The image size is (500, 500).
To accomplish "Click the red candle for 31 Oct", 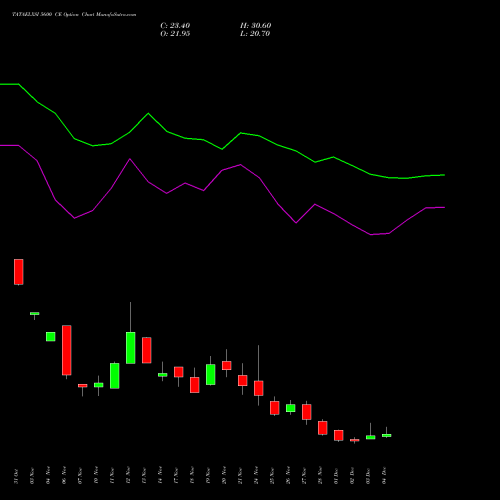I will [x=19, y=272].
